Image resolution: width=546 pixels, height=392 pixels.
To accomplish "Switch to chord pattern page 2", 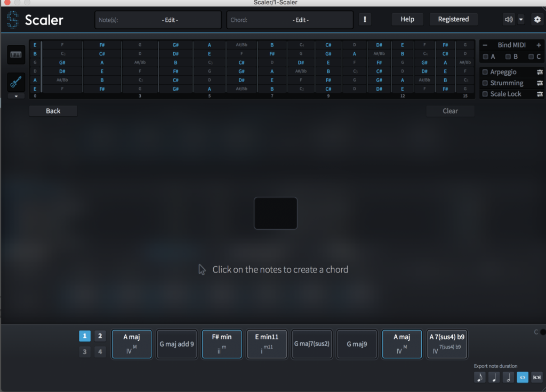I will coord(100,336).
